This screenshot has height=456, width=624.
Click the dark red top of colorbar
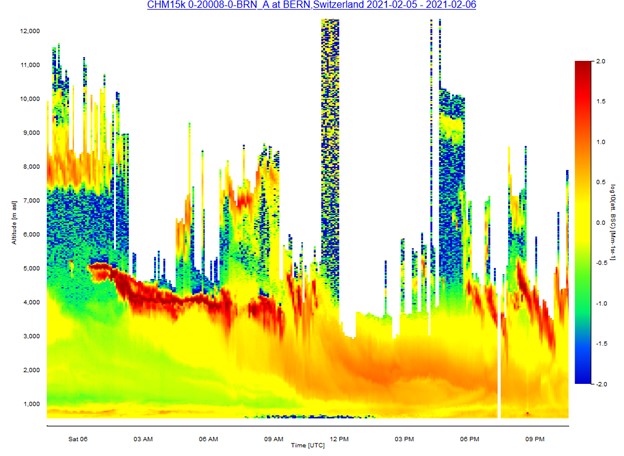[583, 66]
